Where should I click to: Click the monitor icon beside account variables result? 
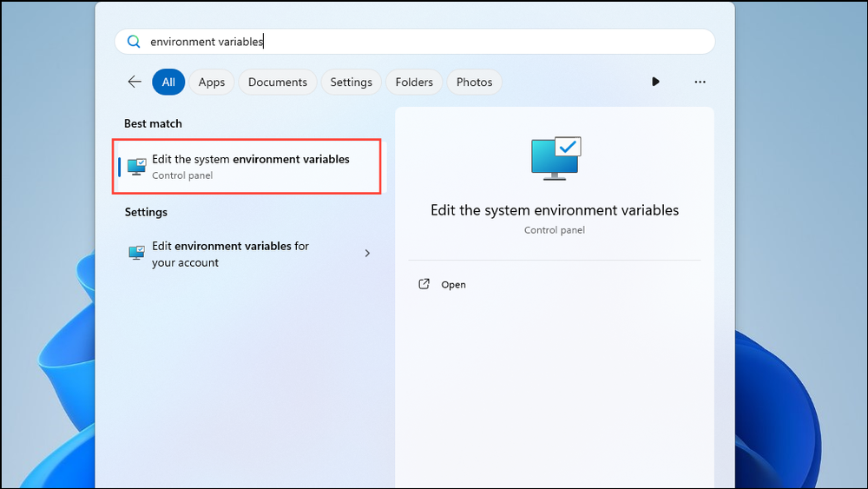click(137, 253)
